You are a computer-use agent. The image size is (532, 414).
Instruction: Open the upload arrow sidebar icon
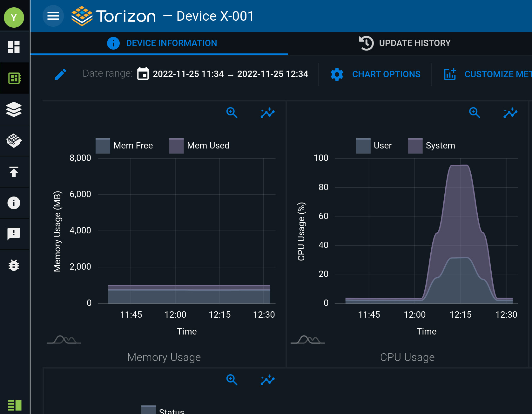coord(14,172)
